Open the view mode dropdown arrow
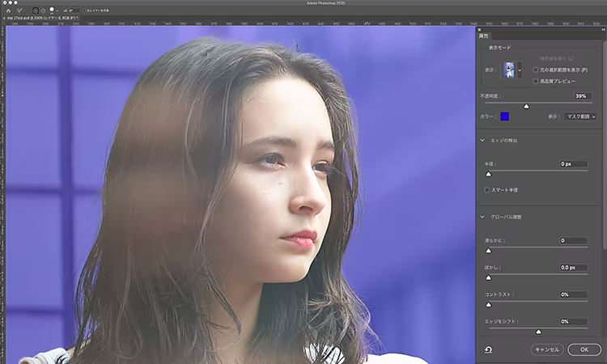The width and height of the screenshot is (607, 364). tap(520, 70)
